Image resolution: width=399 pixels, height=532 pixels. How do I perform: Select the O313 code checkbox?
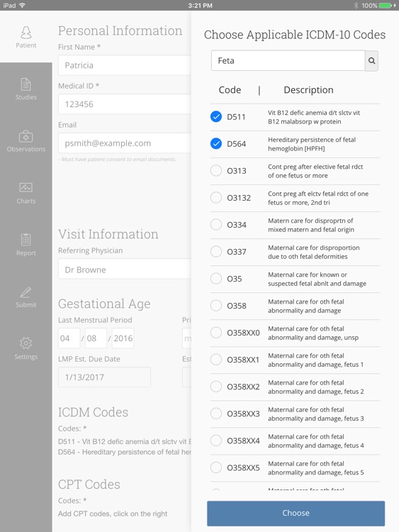216,171
